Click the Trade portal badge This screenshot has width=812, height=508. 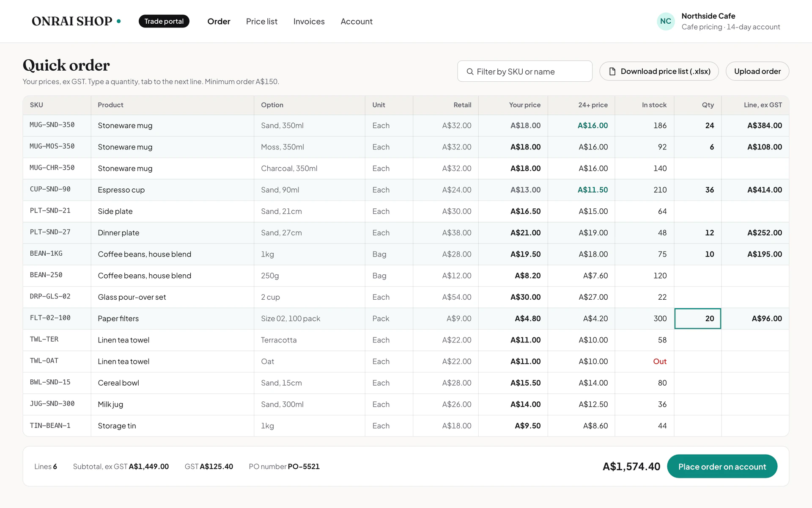[x=164, y=21]
